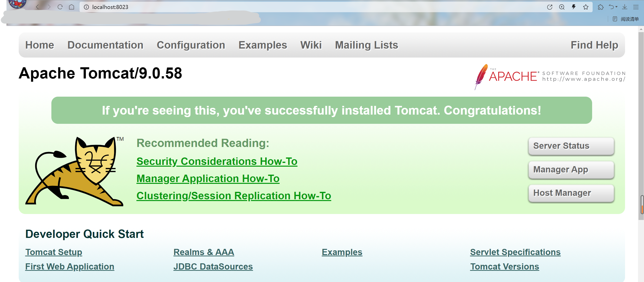Open the JDBC DataSources link

[x=213, y=267]
